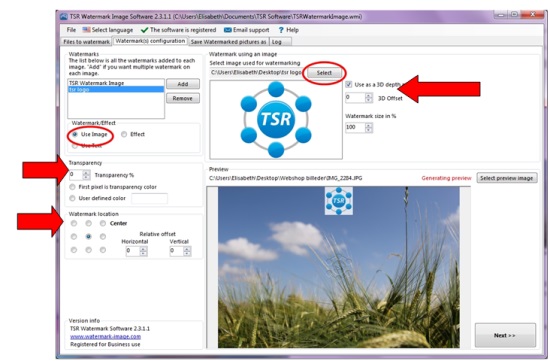Increase Vertical relative offset

187,249
